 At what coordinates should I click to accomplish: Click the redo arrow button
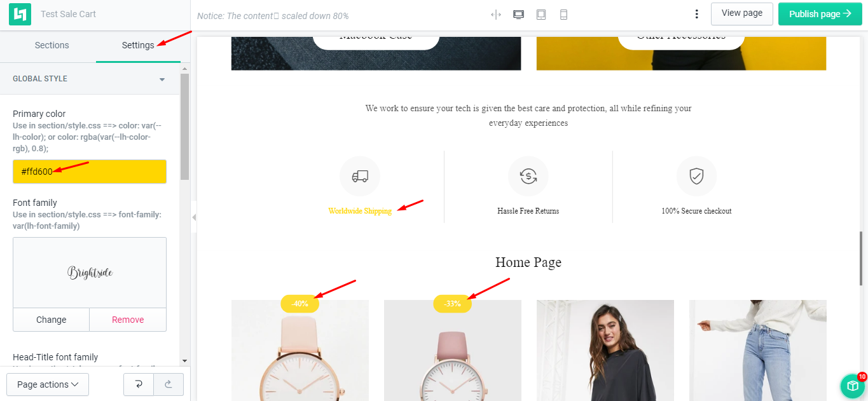169,384
